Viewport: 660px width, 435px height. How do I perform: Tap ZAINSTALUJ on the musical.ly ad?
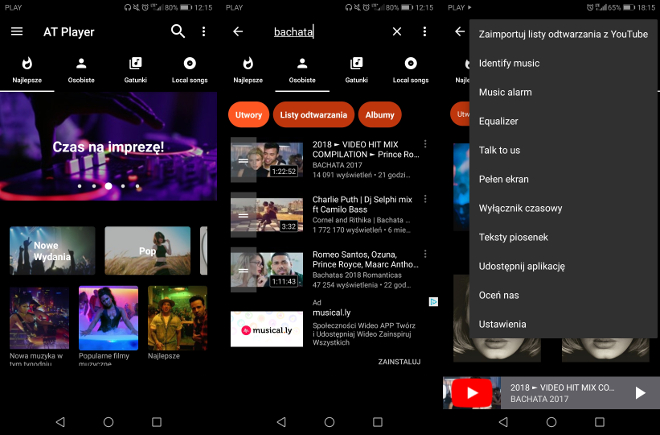[x=399, y=361]
